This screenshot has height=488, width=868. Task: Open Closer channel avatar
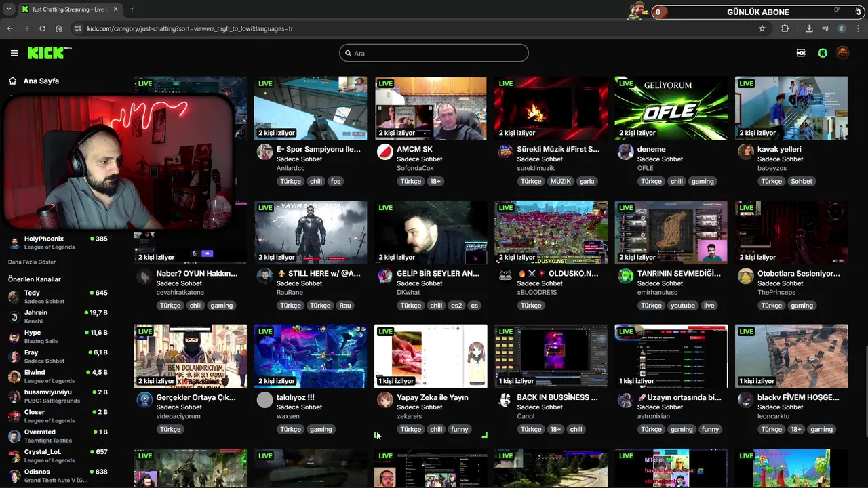tap(14, 416)
